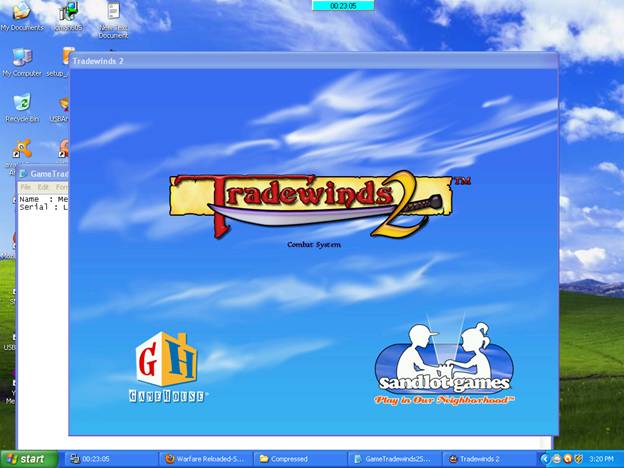Open My Documents desktop icon

[22, 16]
